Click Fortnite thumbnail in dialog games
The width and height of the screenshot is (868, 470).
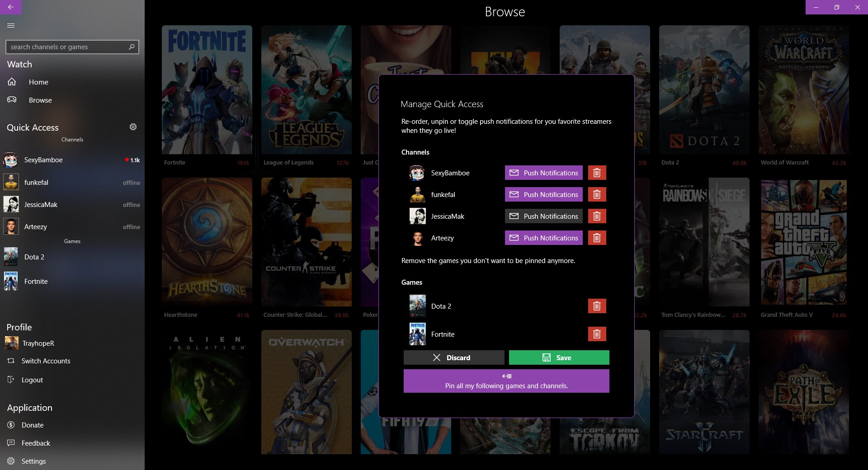pyautogui.click(x=417, y=334)
